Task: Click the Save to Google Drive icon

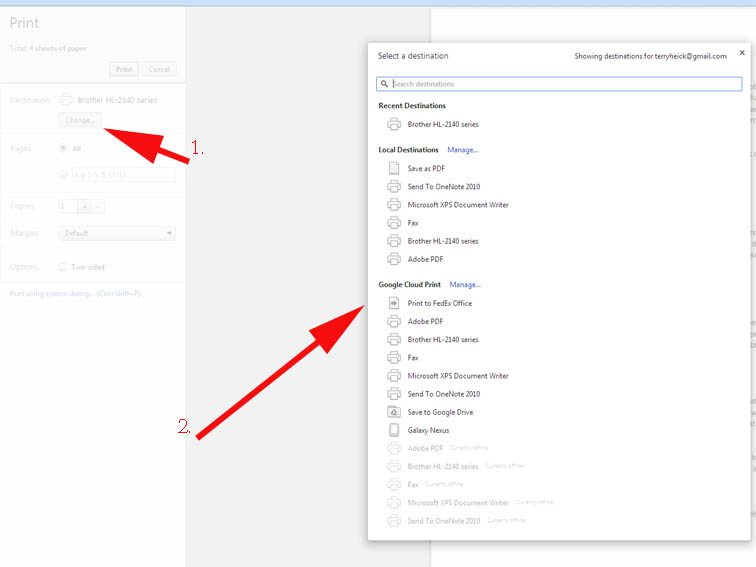Action: 394,412
